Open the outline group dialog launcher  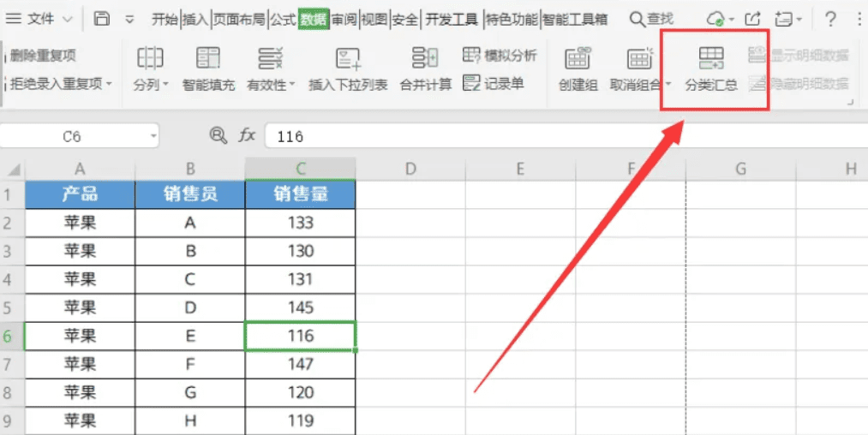(x=851, y=103)
